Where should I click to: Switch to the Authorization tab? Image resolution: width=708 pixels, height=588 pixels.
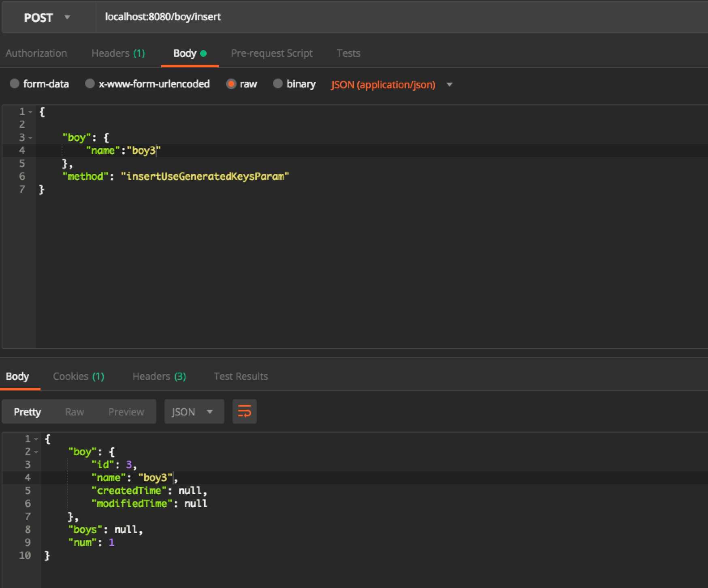(x=36, y=53)
